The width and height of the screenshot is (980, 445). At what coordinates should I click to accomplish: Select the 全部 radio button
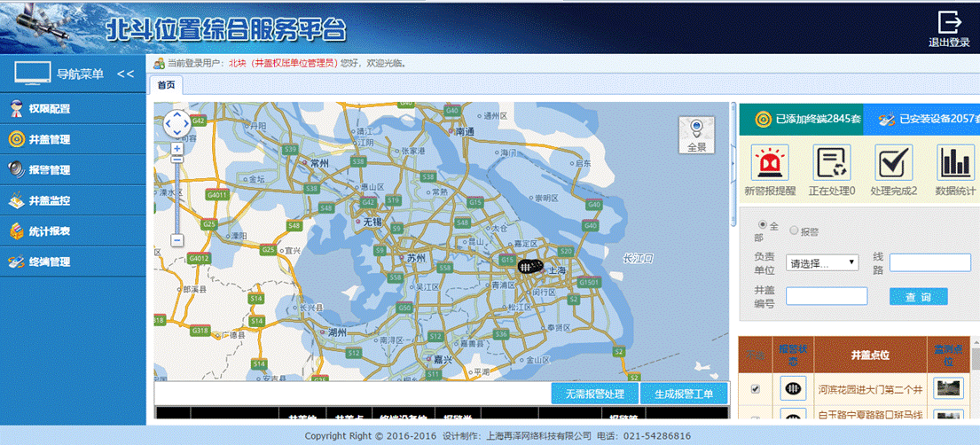point(761,226)
